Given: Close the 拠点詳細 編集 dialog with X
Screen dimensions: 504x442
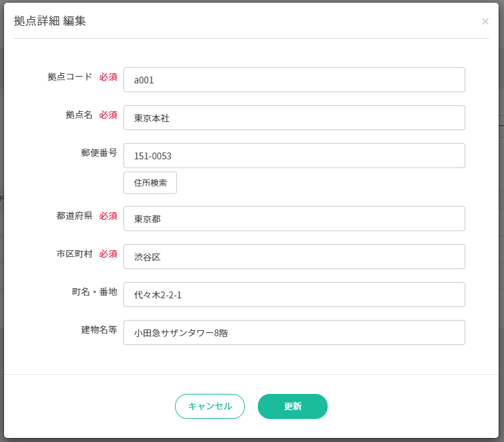Looking at the screenshot, I should (x=485, y=22).
